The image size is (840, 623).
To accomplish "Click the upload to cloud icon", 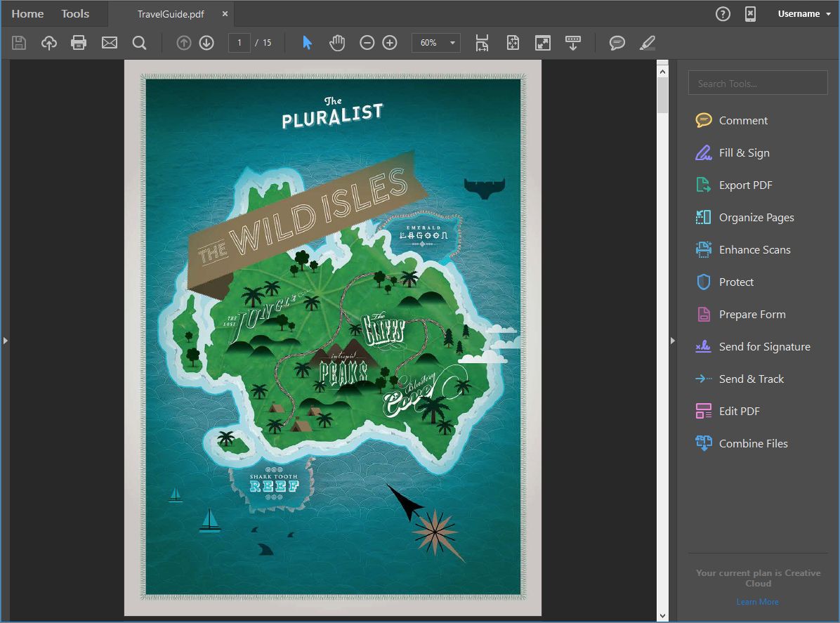I will [49, 43].
